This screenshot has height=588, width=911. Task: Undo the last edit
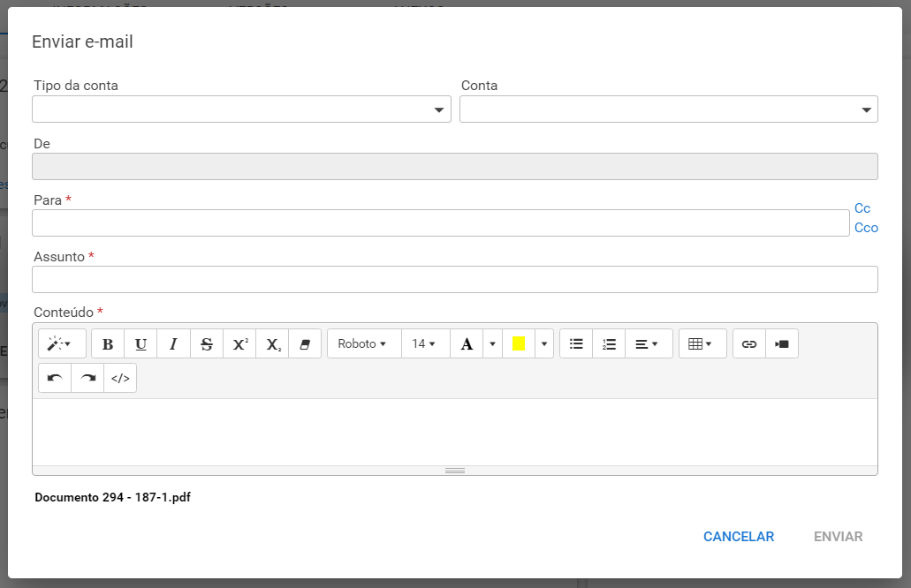tap(55, 378)
